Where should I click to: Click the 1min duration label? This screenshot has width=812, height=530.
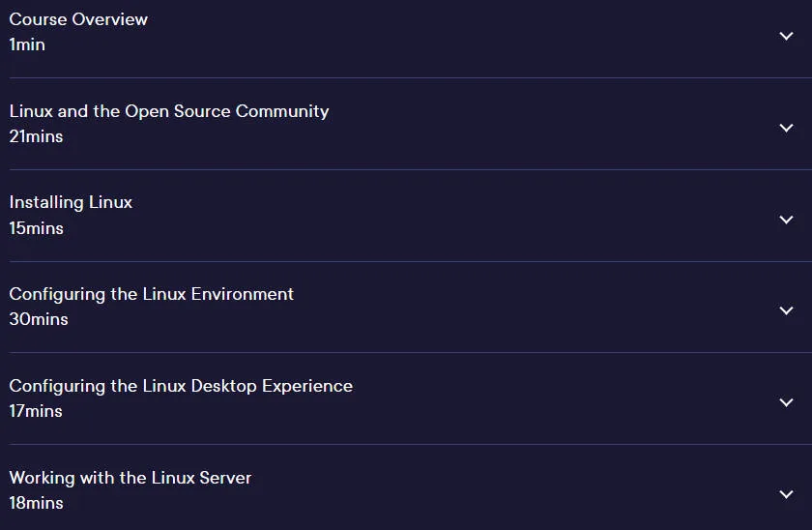[x=27, y=44]
